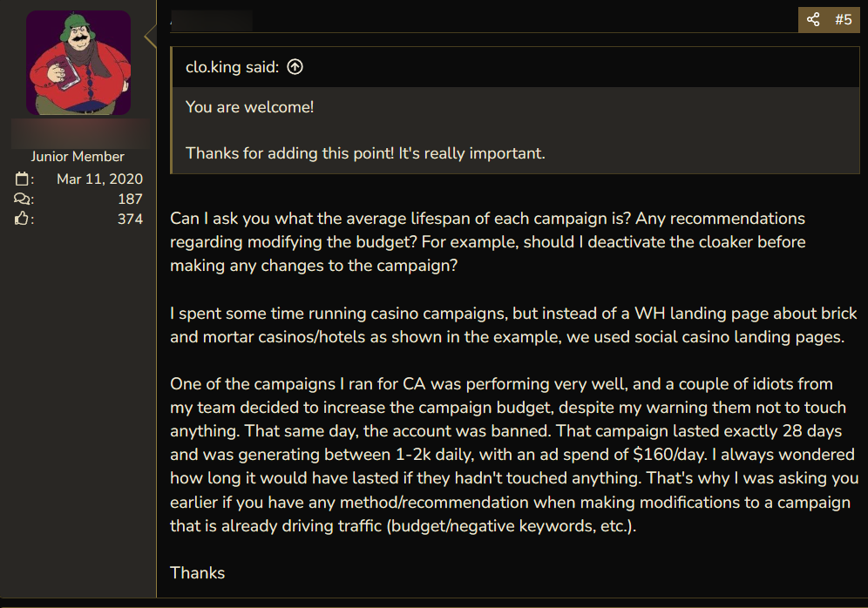Open the #5 post permalink
This screenshot has width=868, height=608.
click(x=843, y=19)
